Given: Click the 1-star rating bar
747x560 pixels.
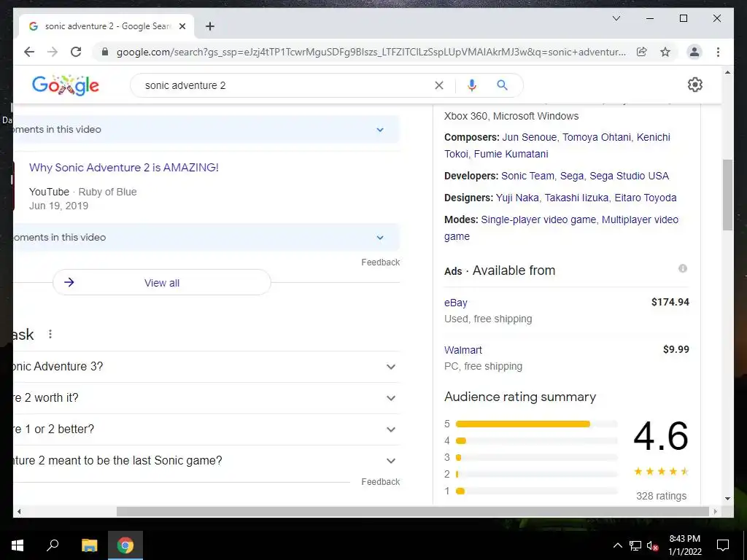Looking at the screenshot, I should tap(536, 491).
